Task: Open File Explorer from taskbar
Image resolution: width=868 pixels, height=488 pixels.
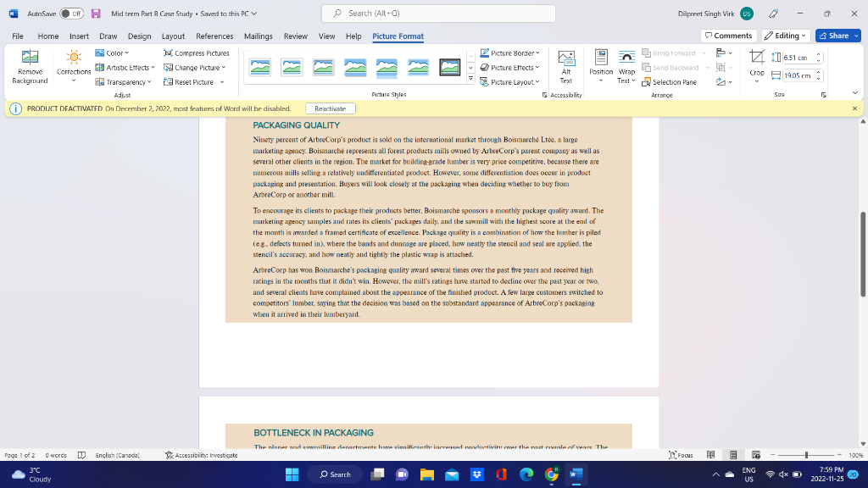Action: pyautogui.click(x=427, y=474)
